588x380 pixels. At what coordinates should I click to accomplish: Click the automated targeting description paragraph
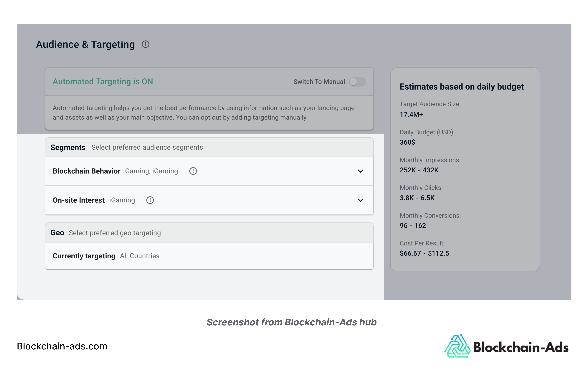(203, 112)
